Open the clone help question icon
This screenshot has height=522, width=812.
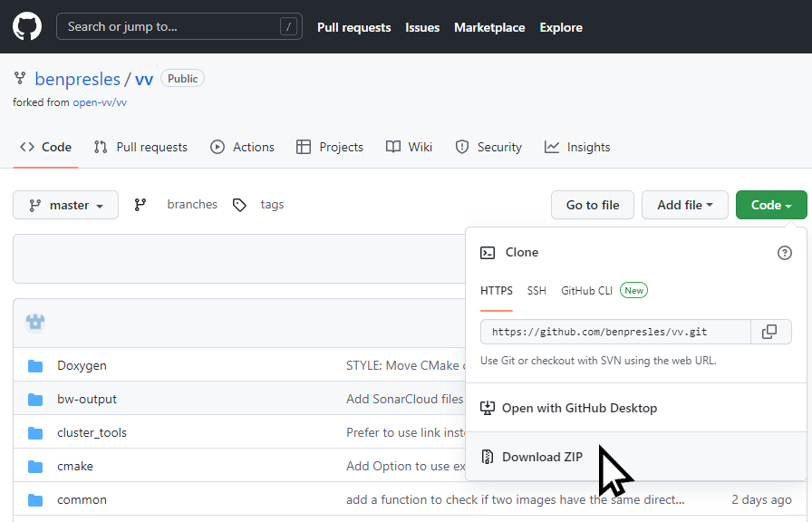(x=785, y=253)
